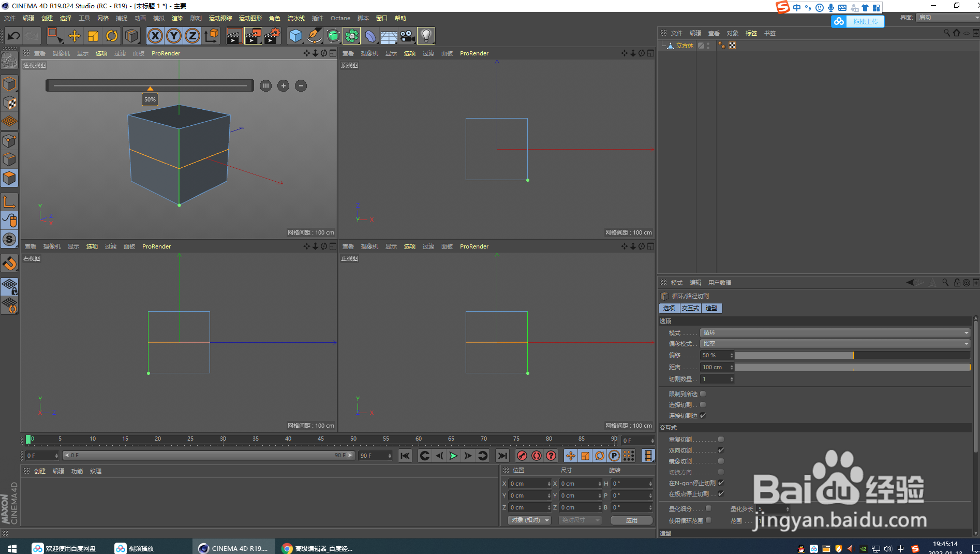Viewport: 980px width, 554px height.
Task: Open the 界面 layout dropdown 启动
Action: point(948,17)
